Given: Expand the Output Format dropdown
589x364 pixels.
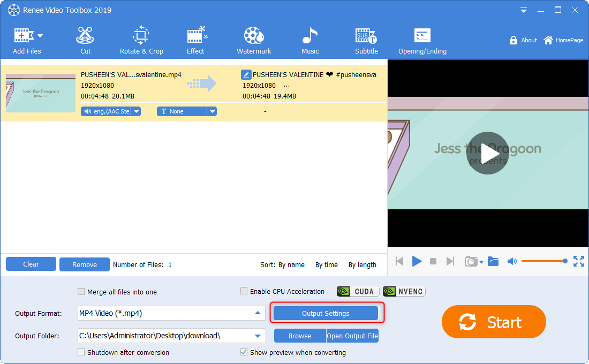Looking at the screenshot, I should click(258, 313).
